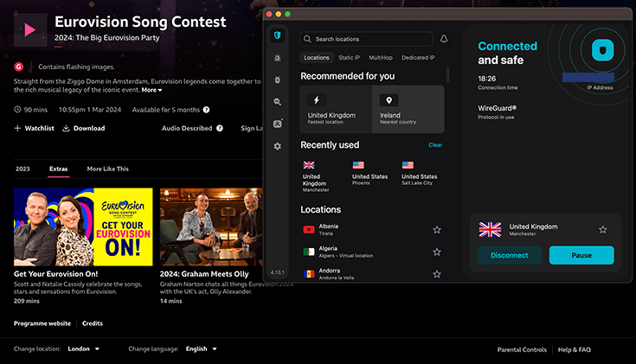Open Get Your Eurovision On! thumbnail

(x=83, y=227)
